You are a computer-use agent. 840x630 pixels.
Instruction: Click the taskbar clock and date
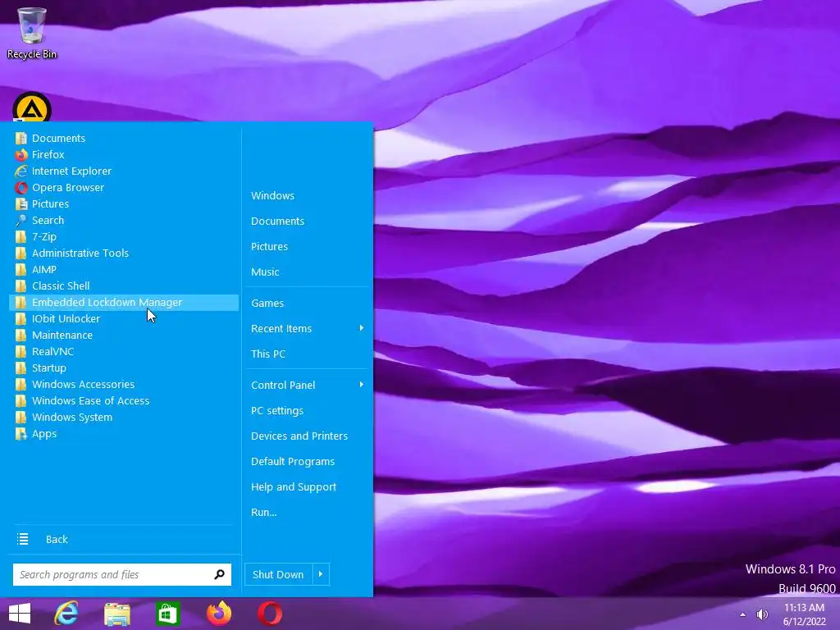pos(805,614)
